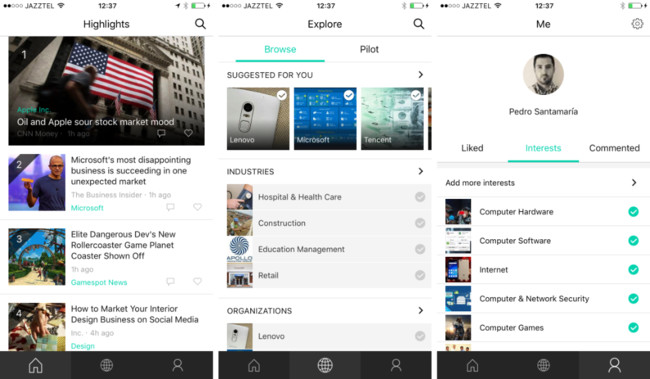
Task: Open Planet Coaster article thumbnail
Action: pos(37,257)
